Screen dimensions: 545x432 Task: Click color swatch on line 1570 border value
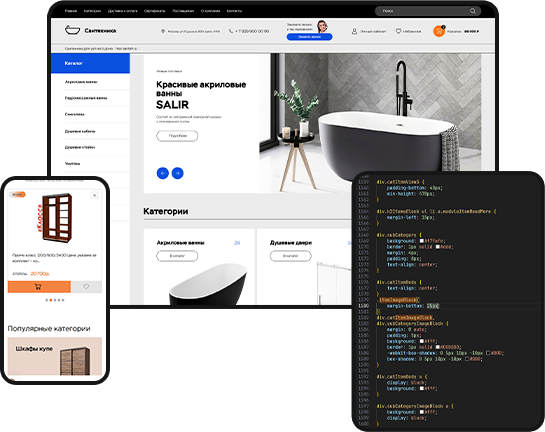(x=438, y=247)
